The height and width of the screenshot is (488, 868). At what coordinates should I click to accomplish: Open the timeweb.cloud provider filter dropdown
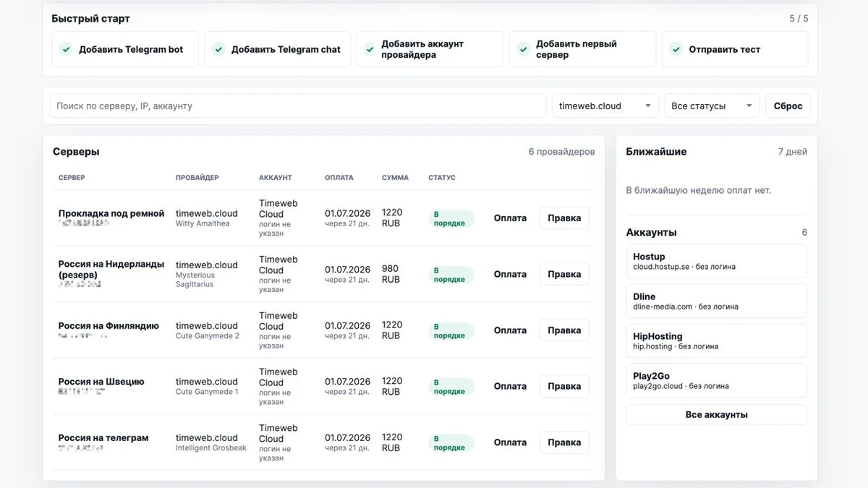pyautogui.click(x=605, y=106)
